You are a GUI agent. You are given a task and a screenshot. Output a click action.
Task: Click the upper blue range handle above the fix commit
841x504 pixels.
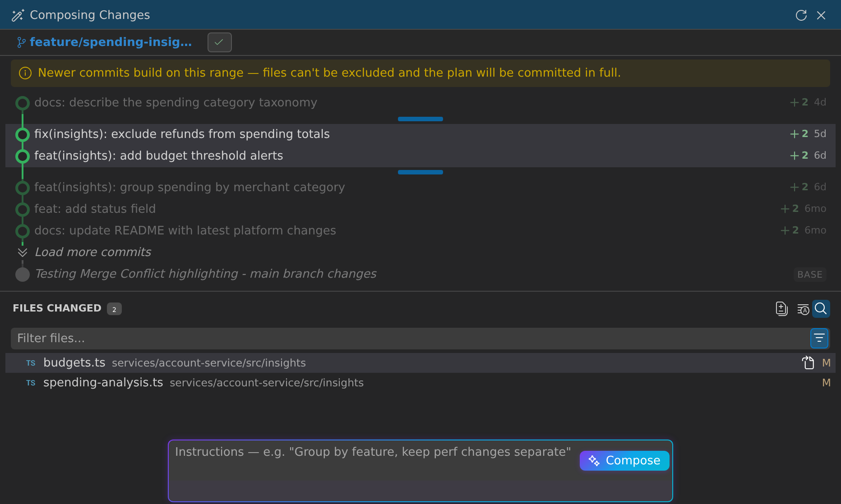(420, 119)
